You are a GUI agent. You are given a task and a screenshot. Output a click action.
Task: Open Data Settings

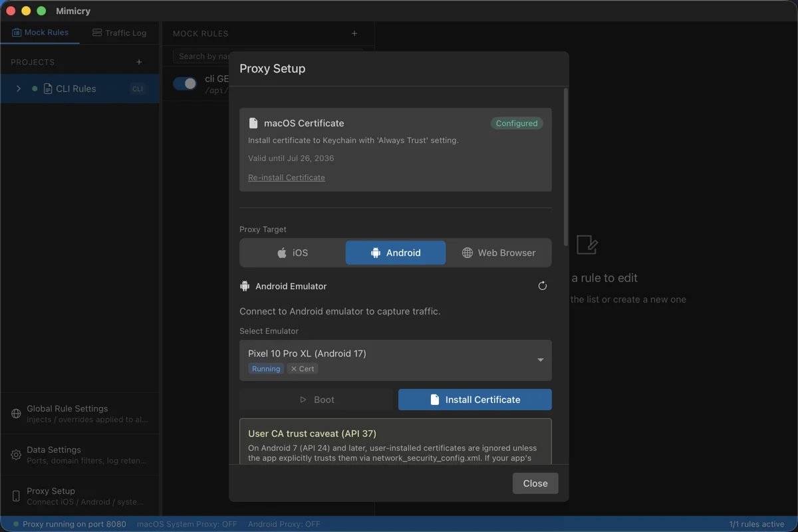point(80,455)
